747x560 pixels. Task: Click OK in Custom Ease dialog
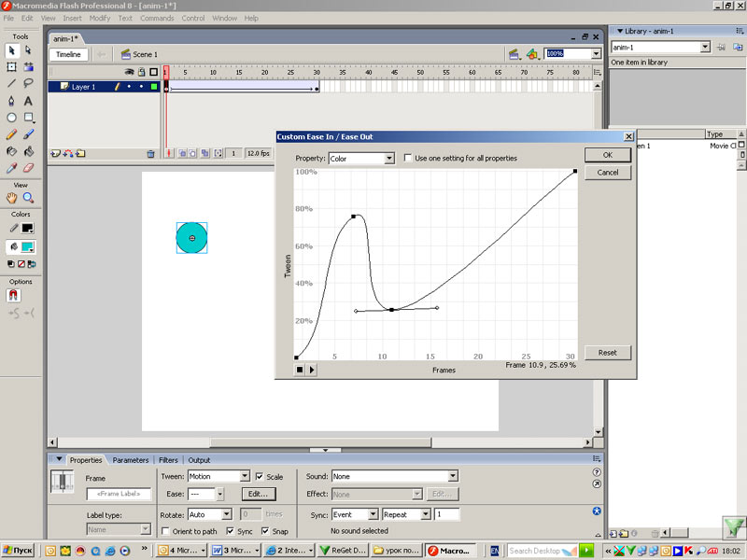tap(607, 155)
